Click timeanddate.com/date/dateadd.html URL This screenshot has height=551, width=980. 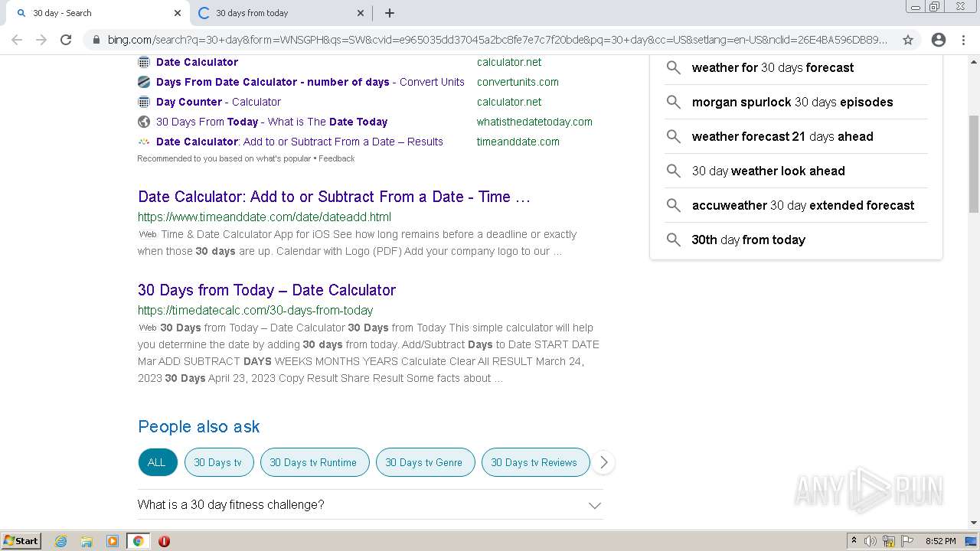[x=264, y=217]
